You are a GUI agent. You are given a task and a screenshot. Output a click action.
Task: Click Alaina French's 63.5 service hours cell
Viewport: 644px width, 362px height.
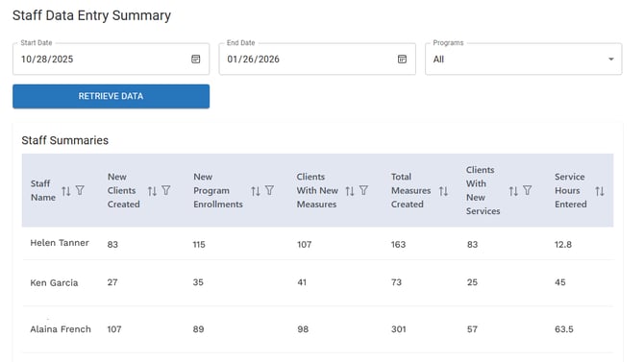[x=564, y=329]
